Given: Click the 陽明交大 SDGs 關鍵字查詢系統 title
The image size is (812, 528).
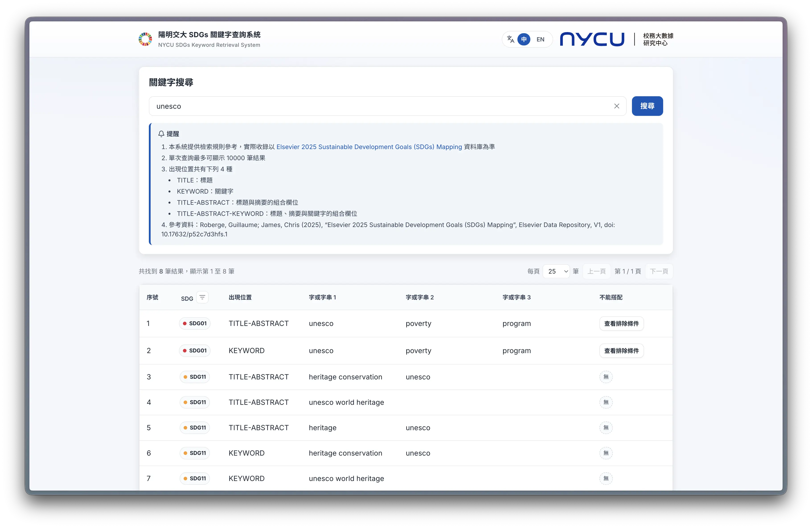Looking at the screenshot, I should (x=209, y=35).
